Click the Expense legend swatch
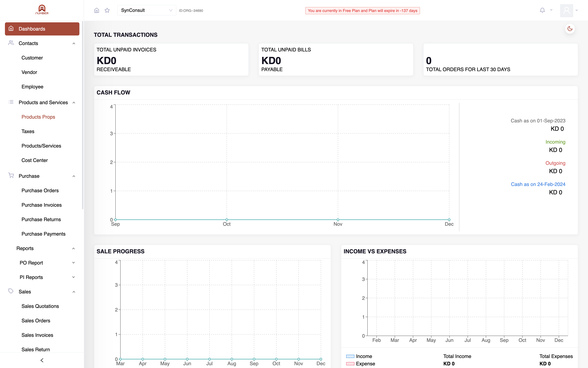 click(350, 364)
